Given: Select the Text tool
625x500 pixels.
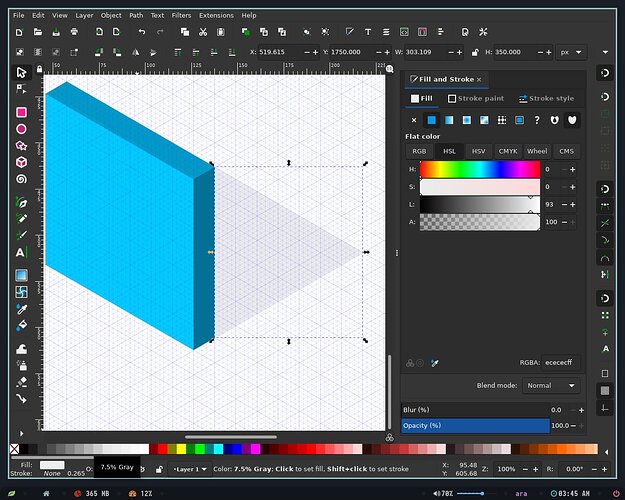Looking at the screenshot, I should click(x=21, y=252).
